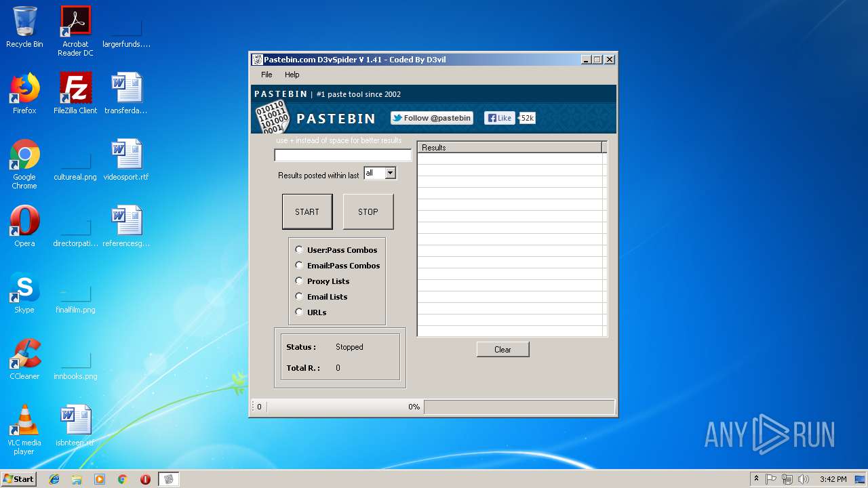This screenshot has height=488, width=868.
Task: Click Follow @pastebin Twitter button
Action: [432, 118]
